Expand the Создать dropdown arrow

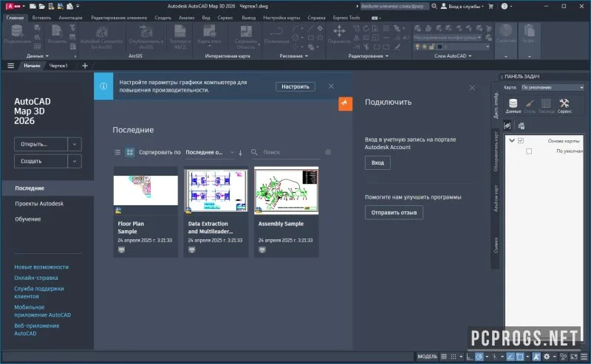coord(75,161)
